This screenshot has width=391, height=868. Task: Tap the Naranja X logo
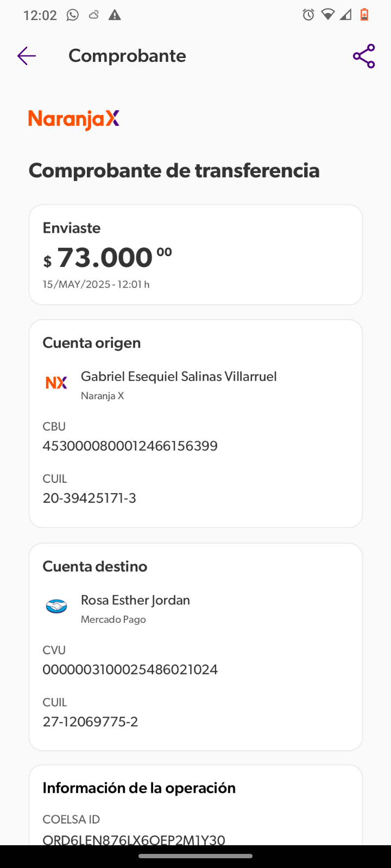[x=74, y=119]
